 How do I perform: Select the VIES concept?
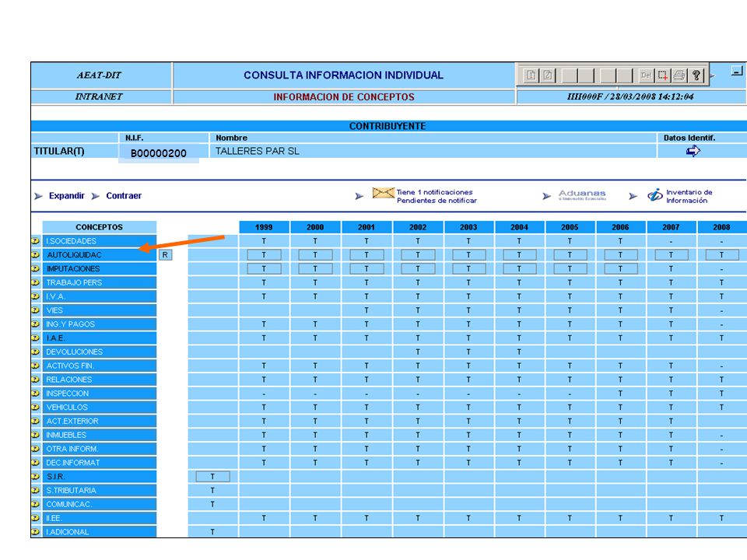(x=100, y=310)
